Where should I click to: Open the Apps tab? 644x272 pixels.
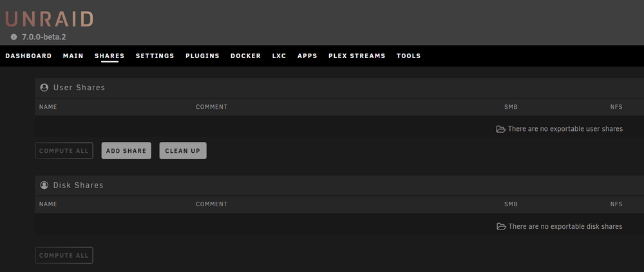click(307, 56)
